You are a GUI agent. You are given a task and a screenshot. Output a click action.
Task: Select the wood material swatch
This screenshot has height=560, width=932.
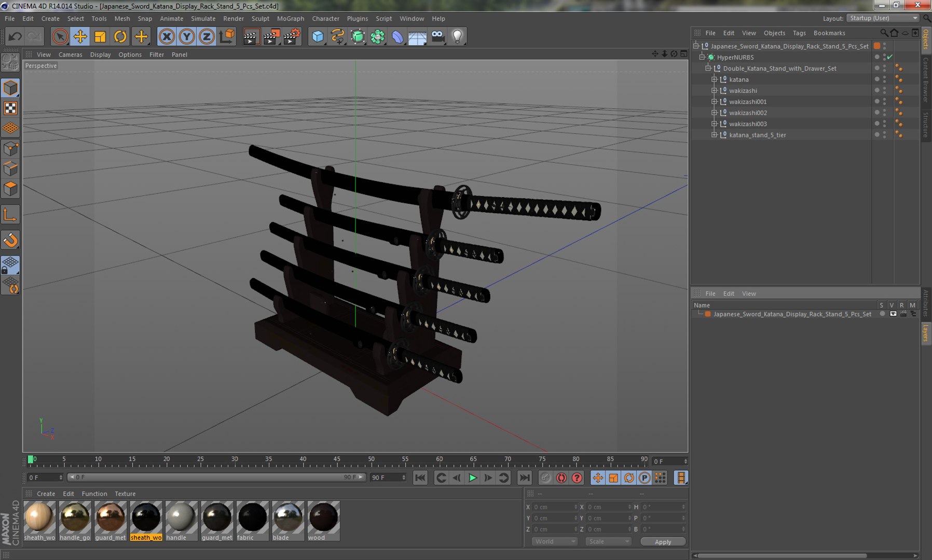[323, 521]
